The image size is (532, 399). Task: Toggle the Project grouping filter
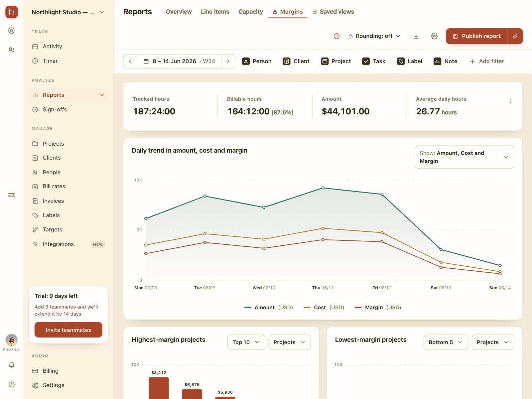pos(336,62)
